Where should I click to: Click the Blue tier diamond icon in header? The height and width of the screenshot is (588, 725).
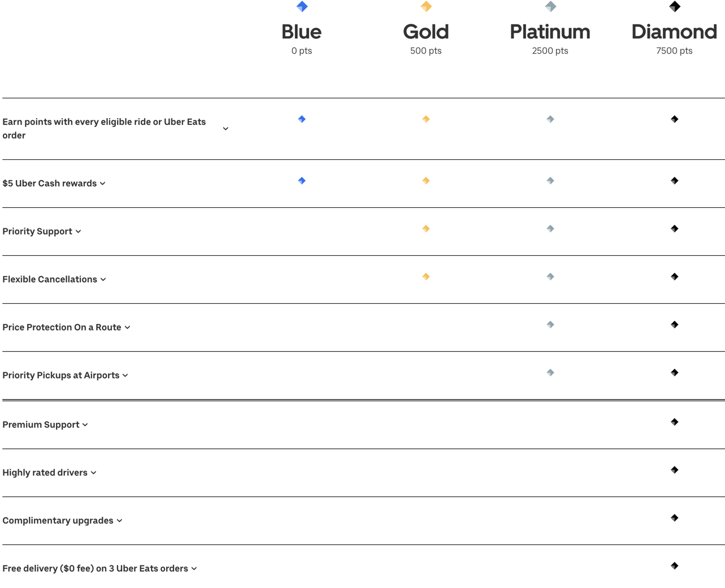302,7
